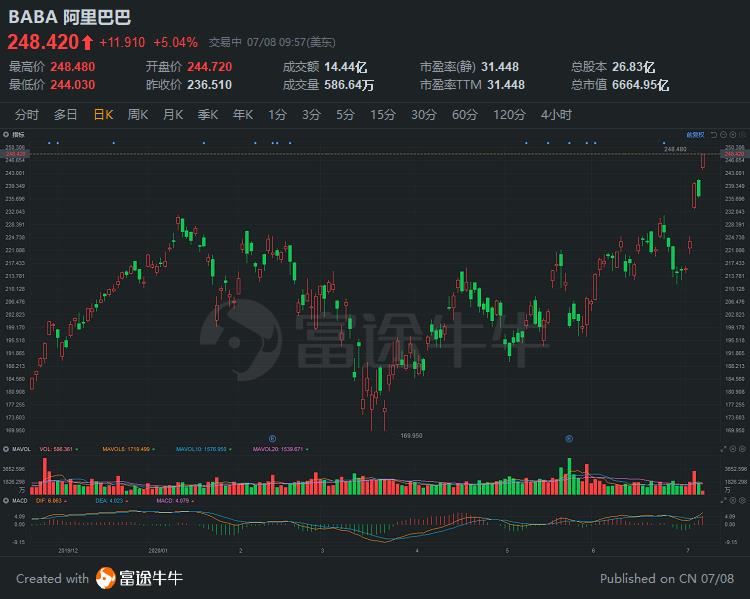Choose the 3分 interval
Viewport: 750px width, 599px height.
pos(311,115)
